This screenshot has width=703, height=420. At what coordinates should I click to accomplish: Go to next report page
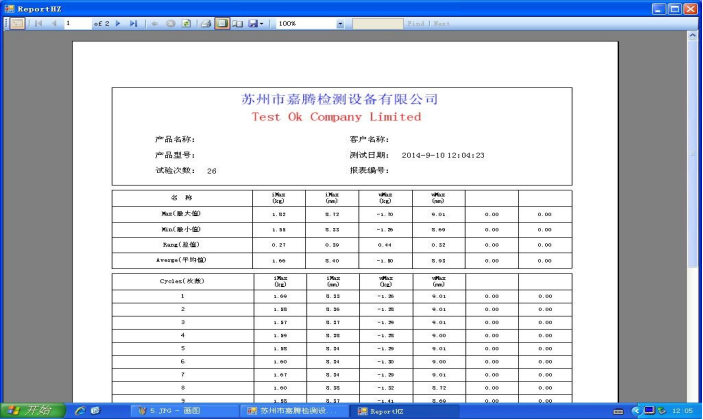tap(118, 23)
